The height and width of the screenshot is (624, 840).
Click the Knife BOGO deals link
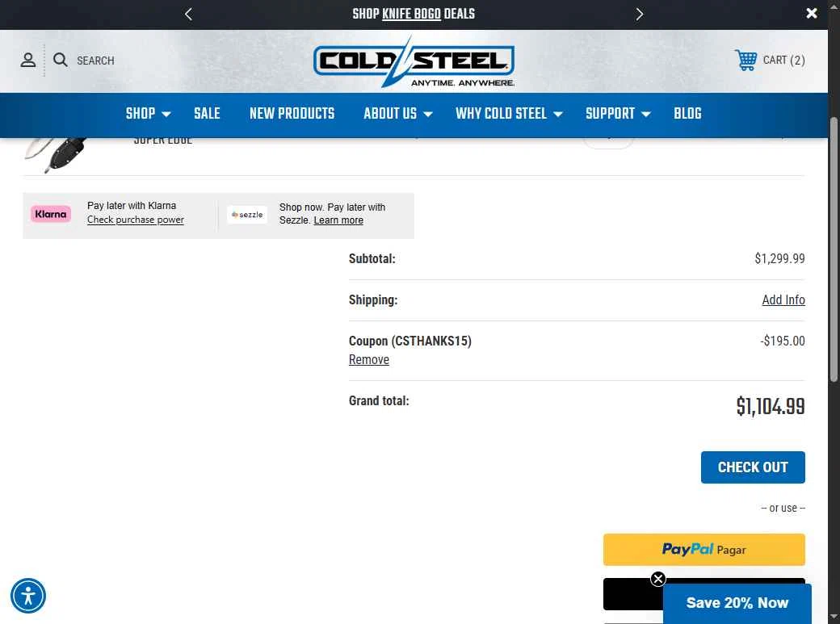tap(411, 14)
